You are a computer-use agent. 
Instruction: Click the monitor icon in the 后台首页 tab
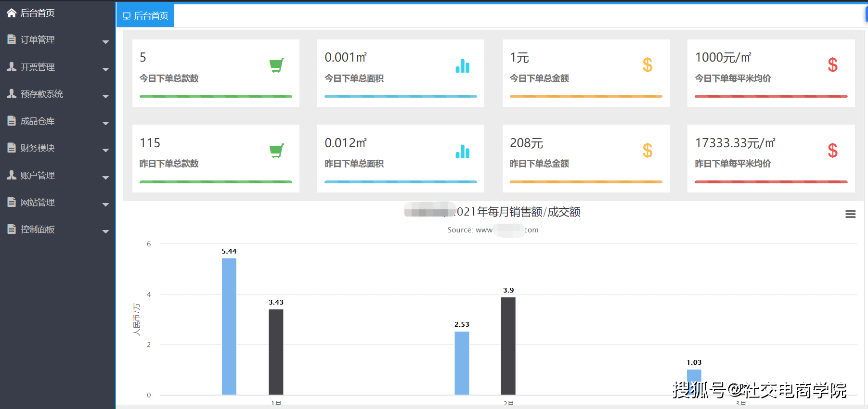[x=127, y=16]
